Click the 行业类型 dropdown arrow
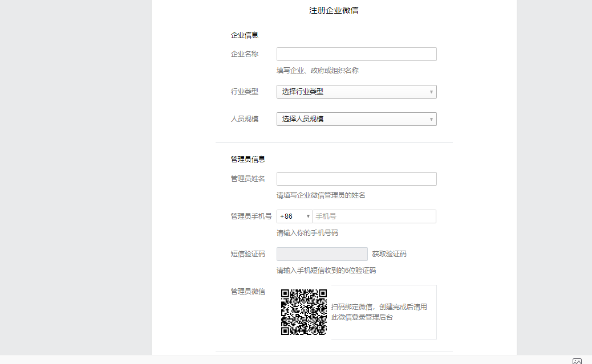 tap(432, 91)
